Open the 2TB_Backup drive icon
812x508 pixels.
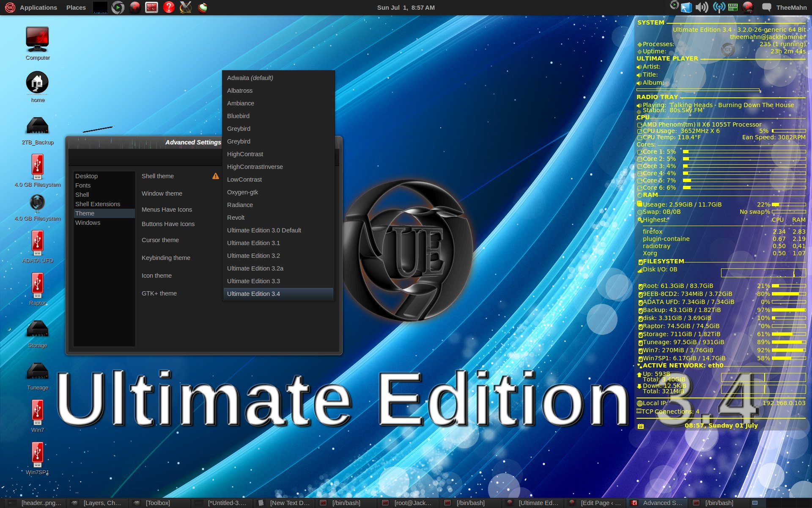coord(37,126)
